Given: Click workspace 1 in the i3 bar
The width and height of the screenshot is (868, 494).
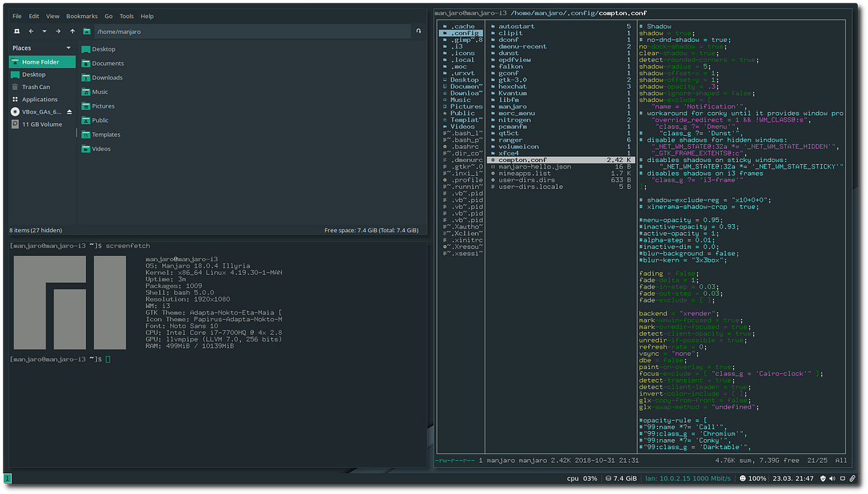Looking at the screenshot, I should point(8,478).
